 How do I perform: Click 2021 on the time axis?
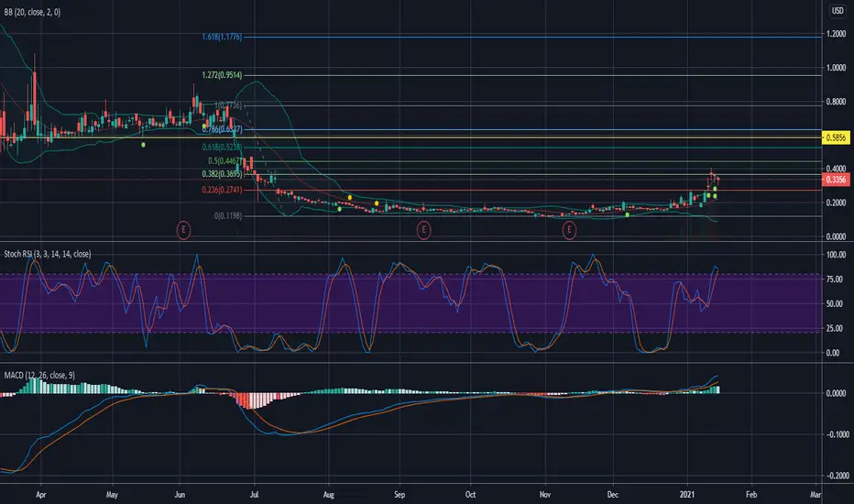tap(687, 495)
